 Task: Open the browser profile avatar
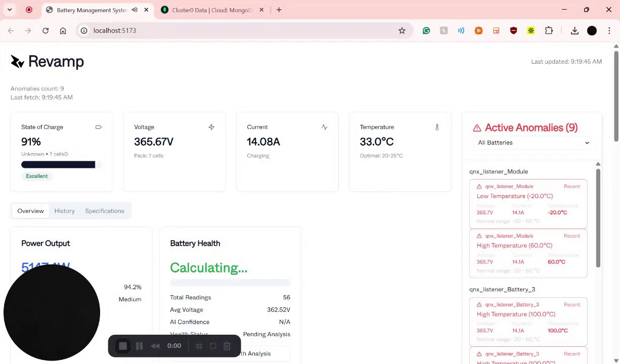point(592,31)
